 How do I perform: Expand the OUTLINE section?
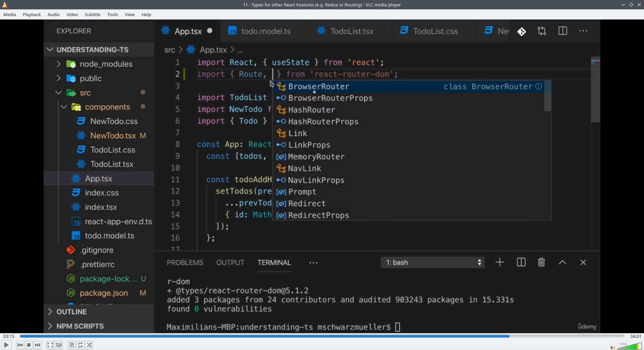click(x=99, y=312)
